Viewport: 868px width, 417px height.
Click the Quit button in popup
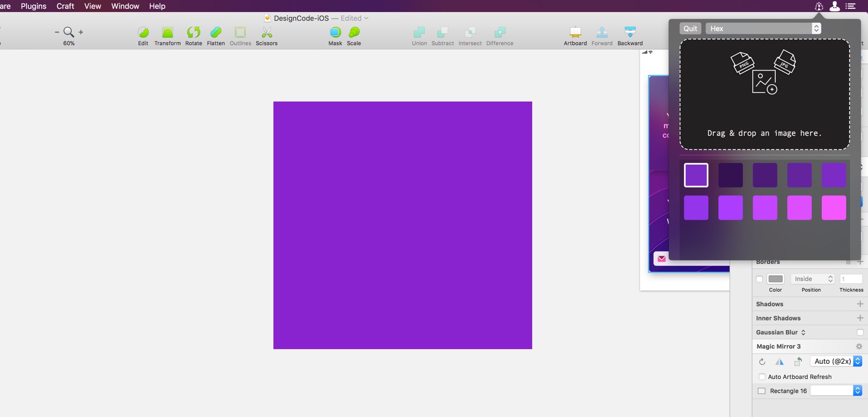(x=691, y=28)
